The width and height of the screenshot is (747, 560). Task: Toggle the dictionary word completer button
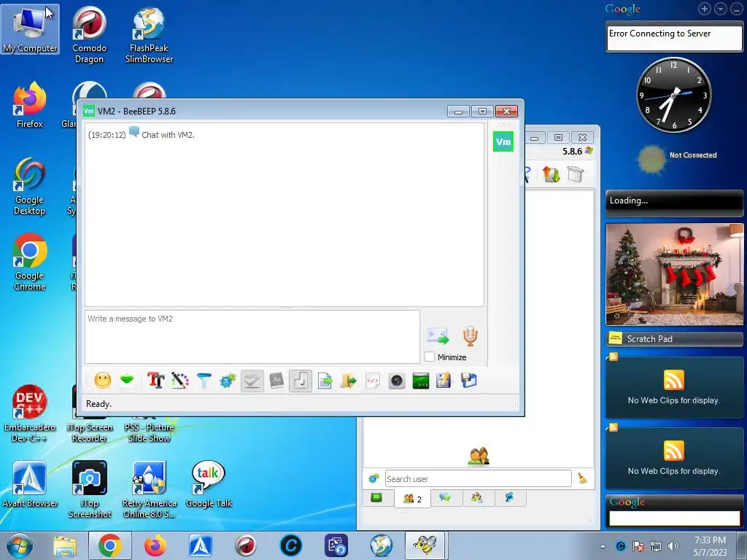[276, 381]
